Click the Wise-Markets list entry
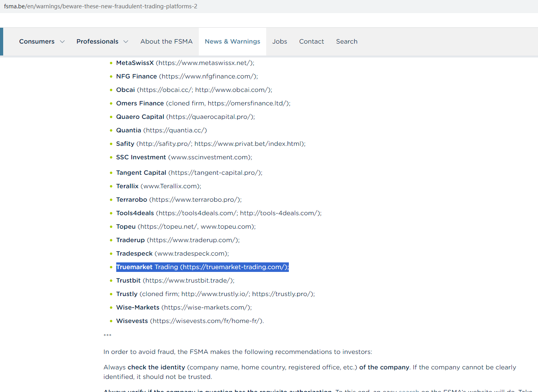This screenshot has width=538, height=392. (x=184, y=308)
